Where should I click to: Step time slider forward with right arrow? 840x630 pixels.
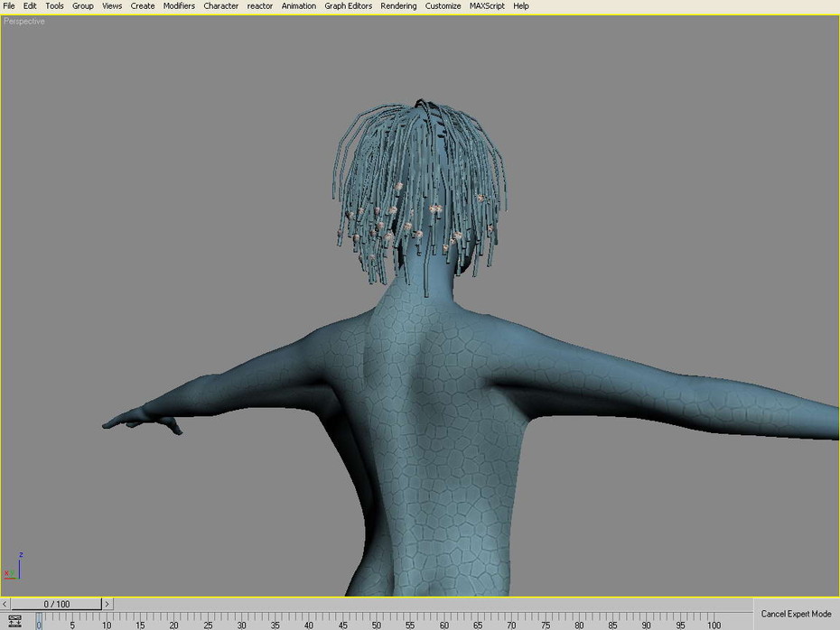coord(107,605)
